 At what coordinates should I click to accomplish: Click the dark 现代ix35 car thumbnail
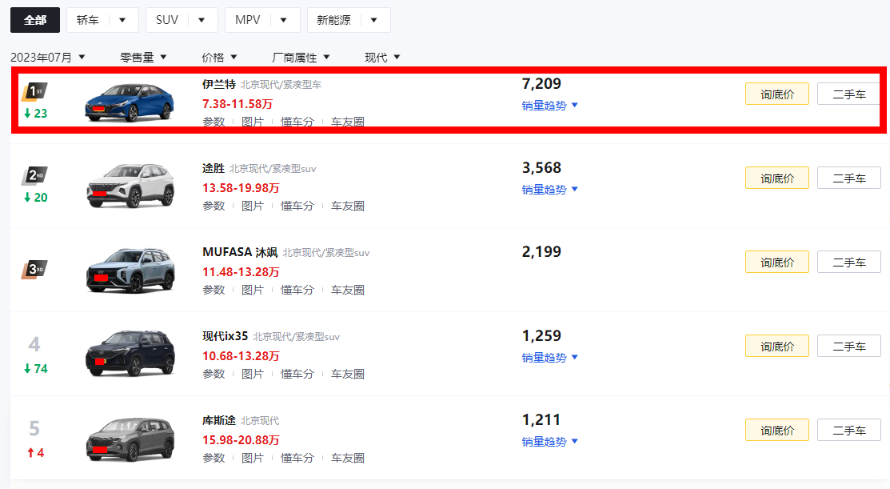[130, 353]
